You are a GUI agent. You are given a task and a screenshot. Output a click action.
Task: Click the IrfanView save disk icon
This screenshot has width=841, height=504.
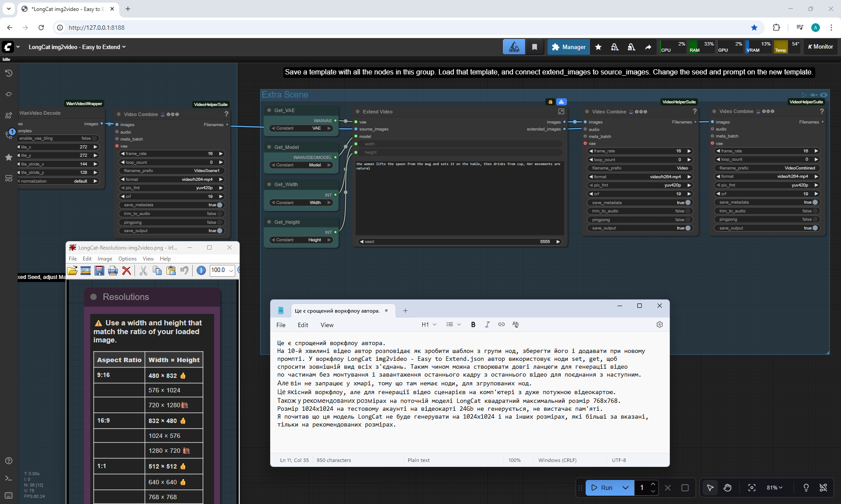(99, 271)
